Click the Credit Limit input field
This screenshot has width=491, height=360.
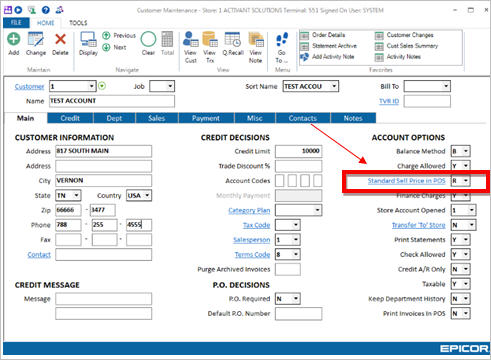tap(298, 151)
